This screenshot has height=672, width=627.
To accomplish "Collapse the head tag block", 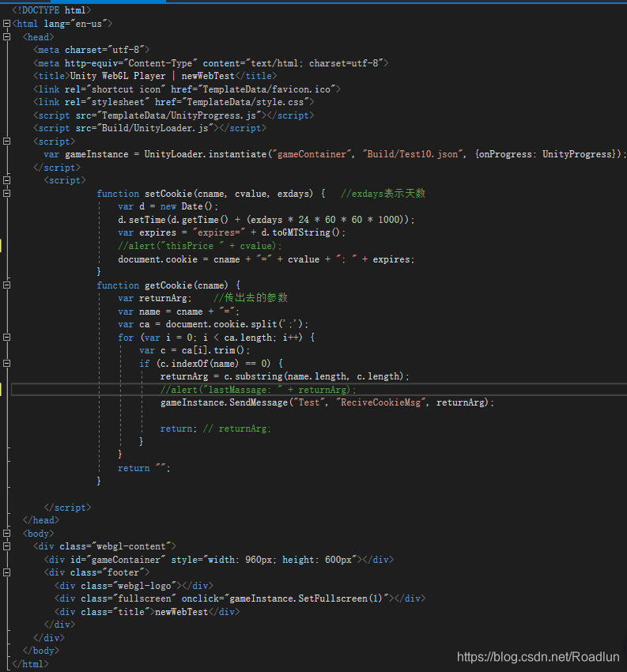I will click(x=6, y=37).
